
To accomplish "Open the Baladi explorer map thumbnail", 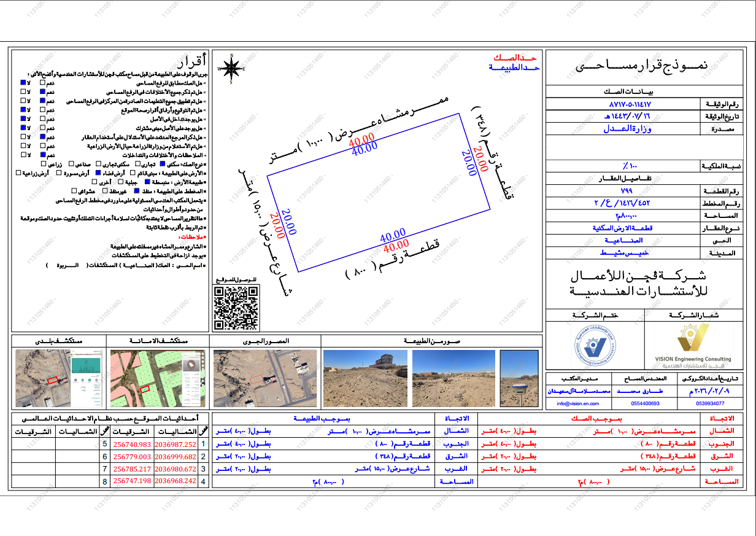I will tap(59, 379).
